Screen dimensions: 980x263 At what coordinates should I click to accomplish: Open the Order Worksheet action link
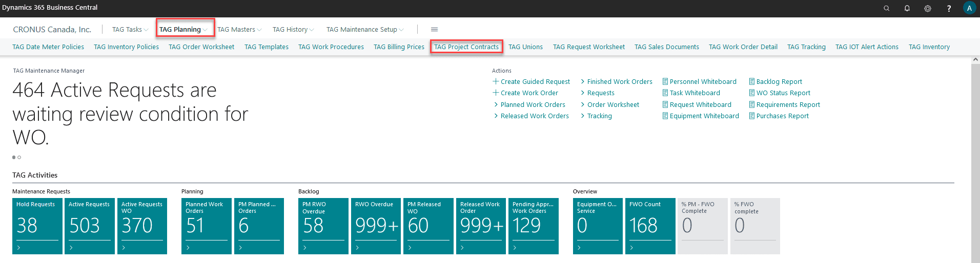click(613, 104)
